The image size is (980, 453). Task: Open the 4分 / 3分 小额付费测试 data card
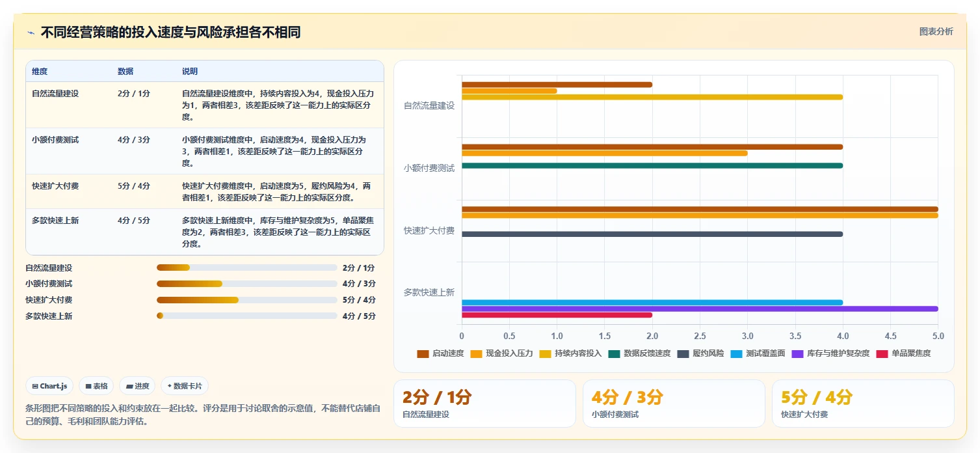click(674, 404)
